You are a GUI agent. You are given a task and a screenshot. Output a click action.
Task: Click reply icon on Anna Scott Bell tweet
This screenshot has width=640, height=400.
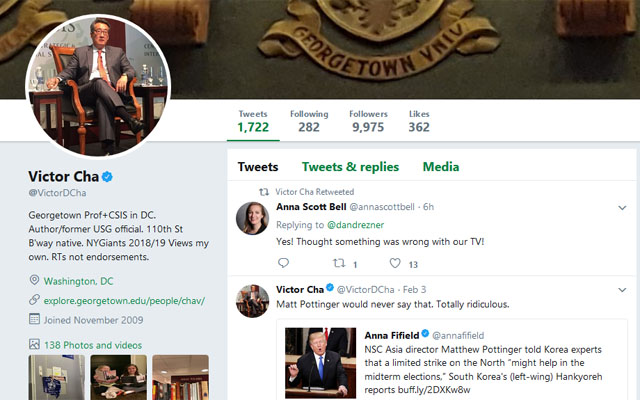tap(283, 263)
